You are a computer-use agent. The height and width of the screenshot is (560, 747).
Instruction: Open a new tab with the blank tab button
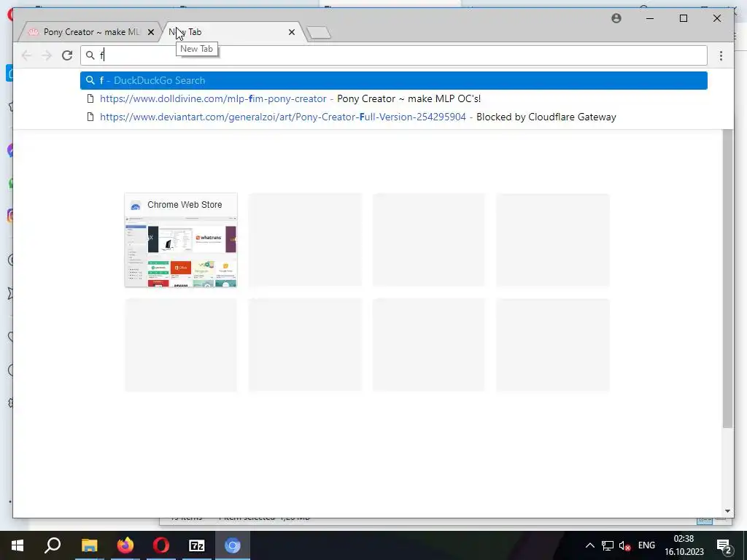click(319, 32)
